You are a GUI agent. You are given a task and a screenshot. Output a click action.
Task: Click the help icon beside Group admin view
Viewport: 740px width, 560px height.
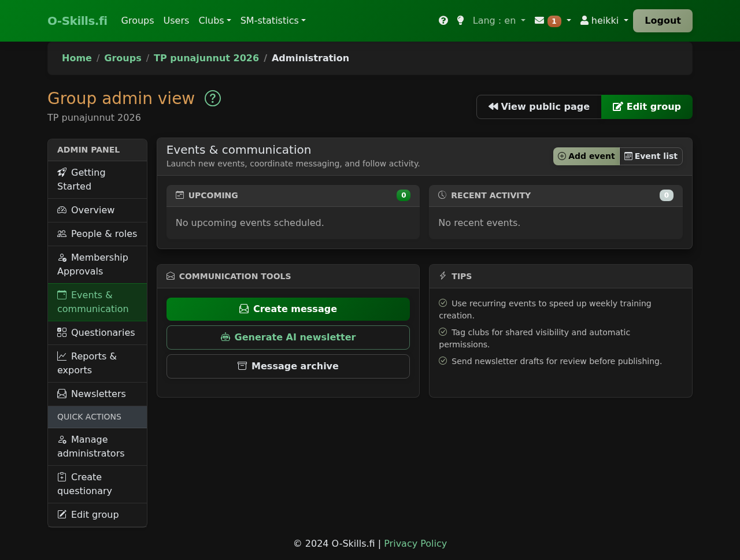pyautogui.click(x=213, y=98)
